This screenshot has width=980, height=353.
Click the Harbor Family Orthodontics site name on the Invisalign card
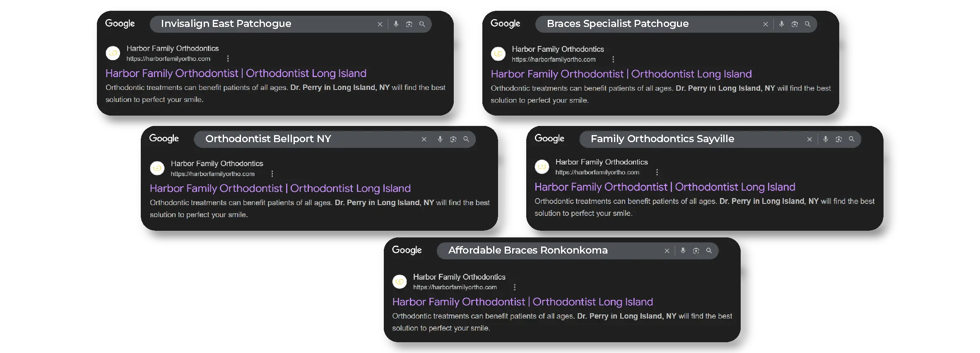tap(173, 48)
